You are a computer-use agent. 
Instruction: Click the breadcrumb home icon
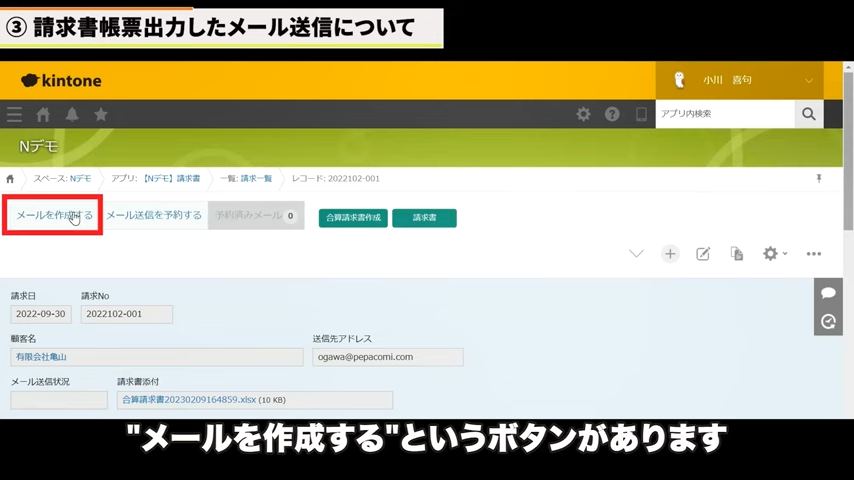(10, 179)
